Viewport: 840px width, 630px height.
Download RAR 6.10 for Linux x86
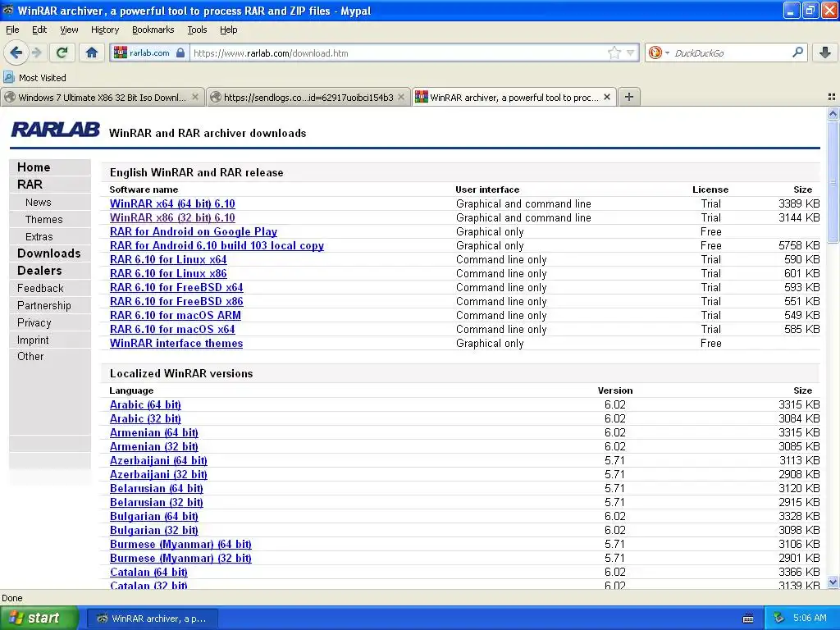(168, 273)
